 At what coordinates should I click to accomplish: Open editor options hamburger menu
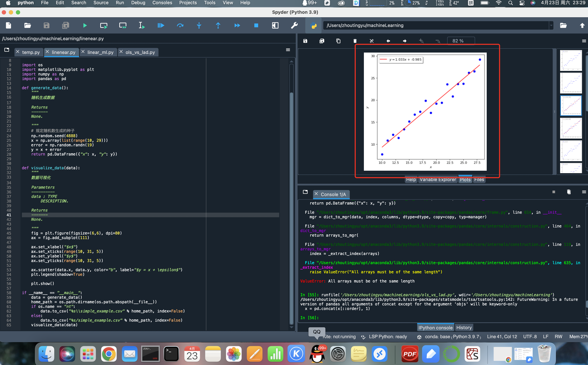click(x=288, y=50)
